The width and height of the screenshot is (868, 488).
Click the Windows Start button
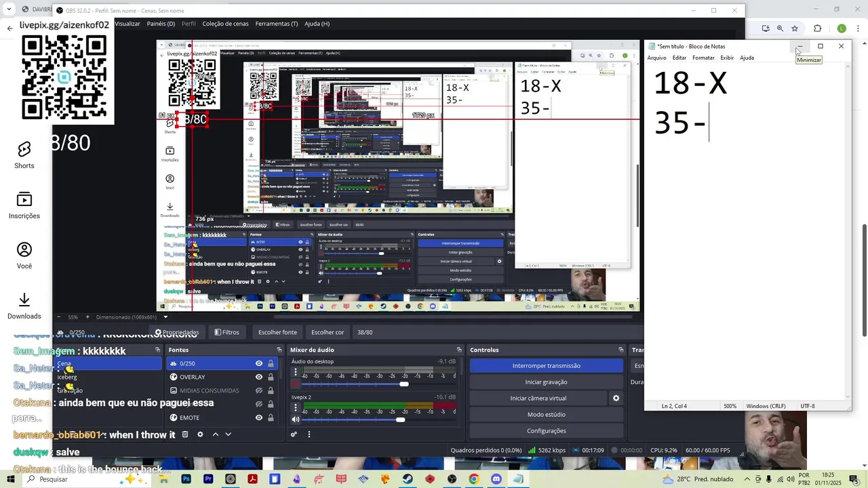[11, 479]
